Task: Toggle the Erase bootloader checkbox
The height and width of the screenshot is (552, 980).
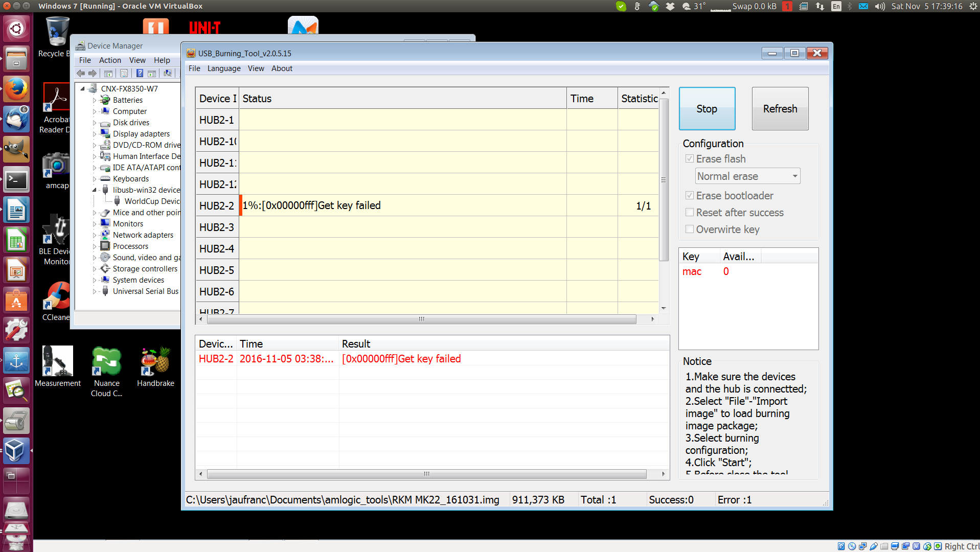Action: point(690,196)
